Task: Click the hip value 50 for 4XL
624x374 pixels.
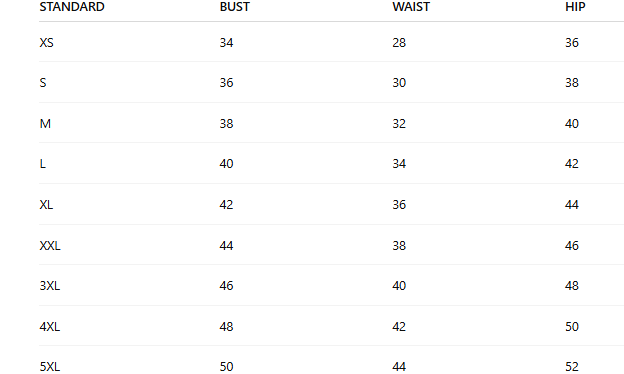Action: 572,327
